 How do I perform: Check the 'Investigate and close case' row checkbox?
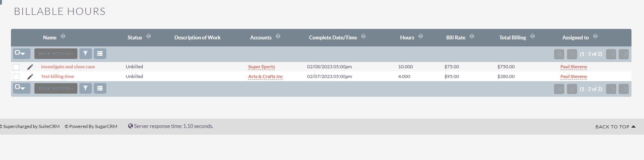click(x=16, y=67)
